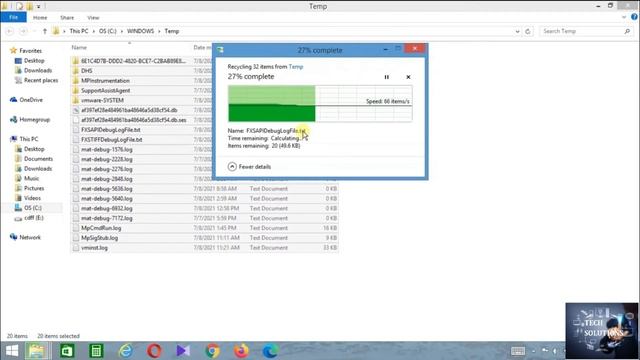640x360 pixels.
Task: Open Music folder in sidebar
Action: [31, 178]
